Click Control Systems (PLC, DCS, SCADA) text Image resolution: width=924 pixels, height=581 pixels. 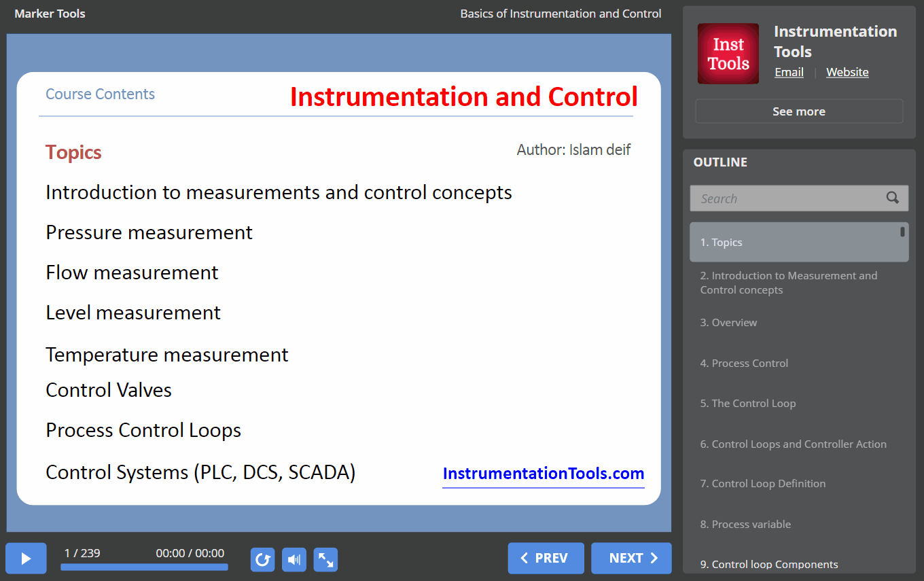click(200, 472)
